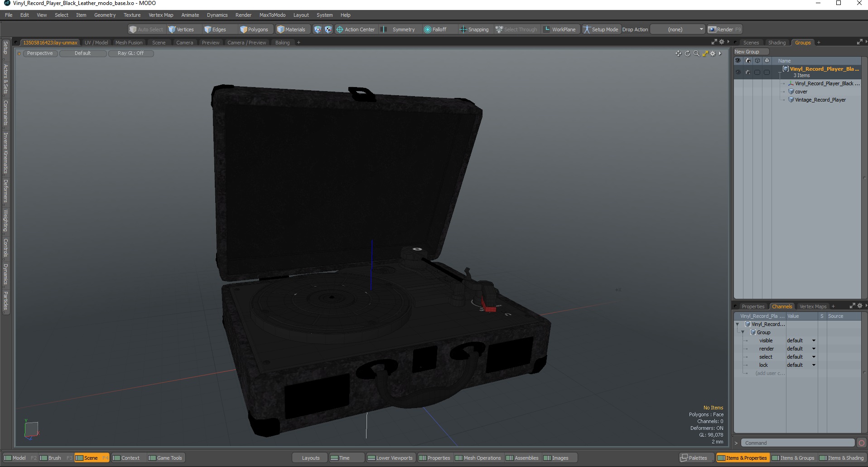868x467 pixels.
Task: Collapse the Group node in Channels
Action: tap(743, 332)
